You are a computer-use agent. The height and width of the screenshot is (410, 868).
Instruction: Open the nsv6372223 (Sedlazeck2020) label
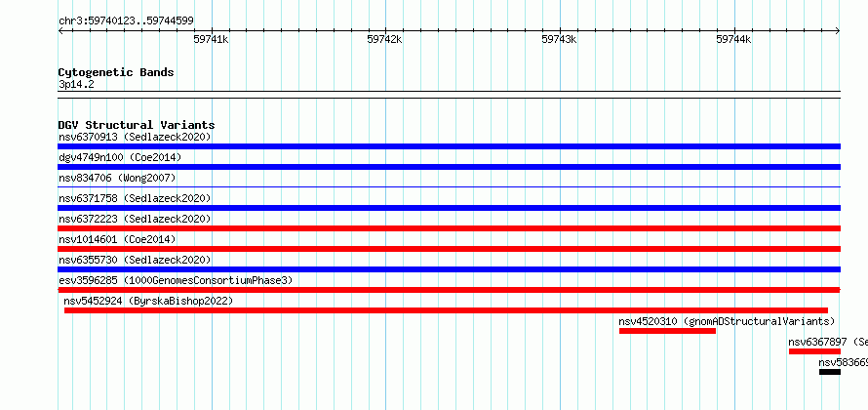tap(135, 219)
